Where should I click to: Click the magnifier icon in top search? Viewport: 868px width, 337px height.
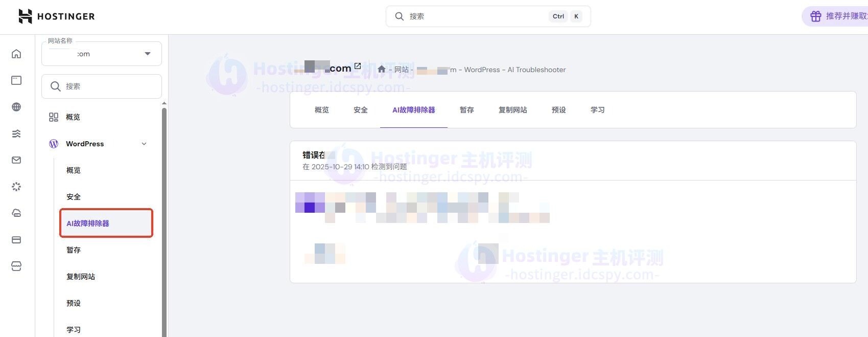click(400, 16)
